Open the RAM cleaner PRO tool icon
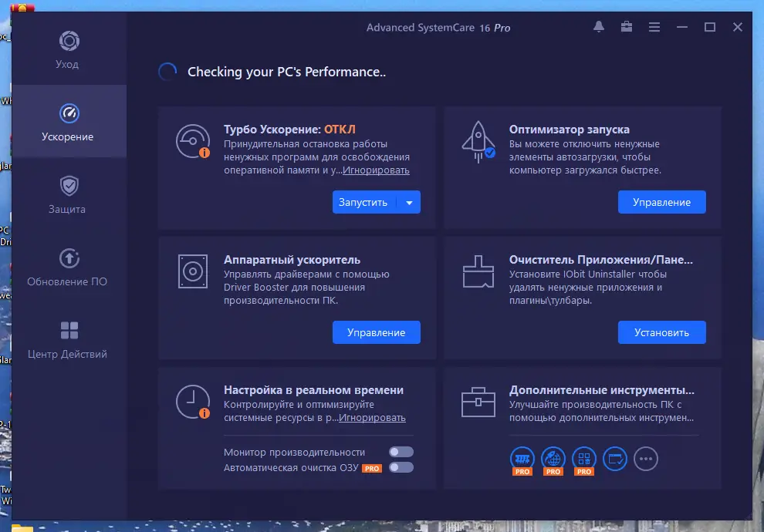 click(x=522, y=460)
